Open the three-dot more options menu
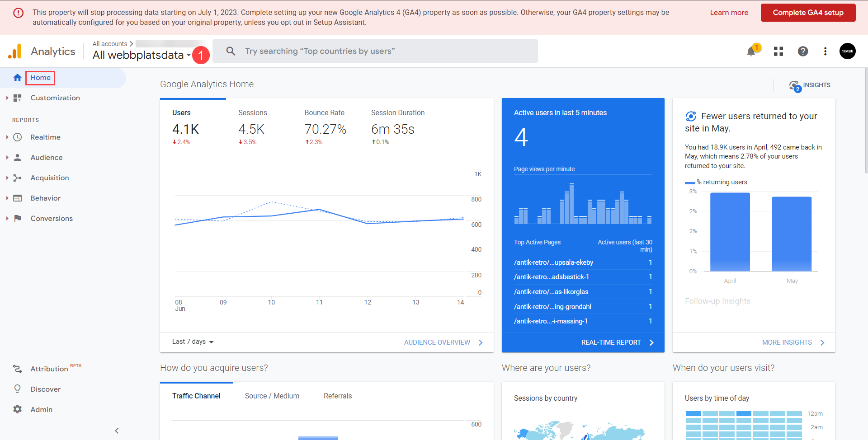 825,51
